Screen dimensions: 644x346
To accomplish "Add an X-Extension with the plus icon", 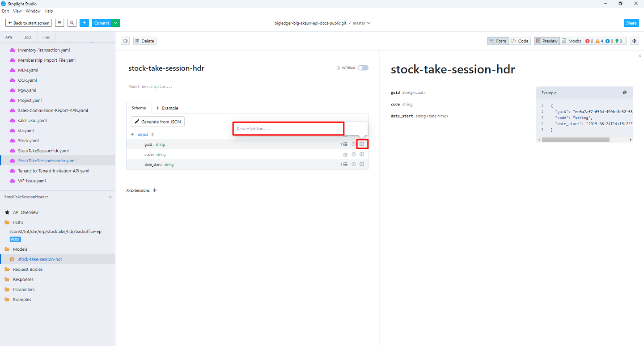I will (x=155, y=190).
